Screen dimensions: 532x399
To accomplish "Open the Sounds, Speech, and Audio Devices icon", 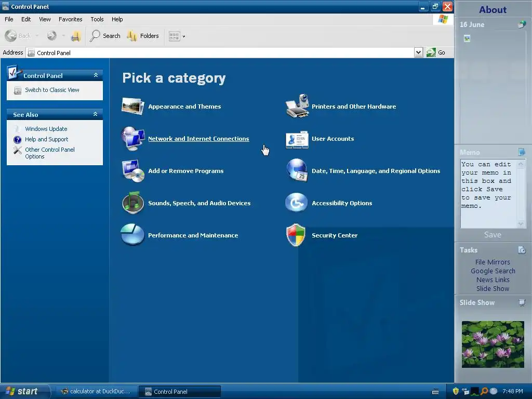I will (132, 203).
